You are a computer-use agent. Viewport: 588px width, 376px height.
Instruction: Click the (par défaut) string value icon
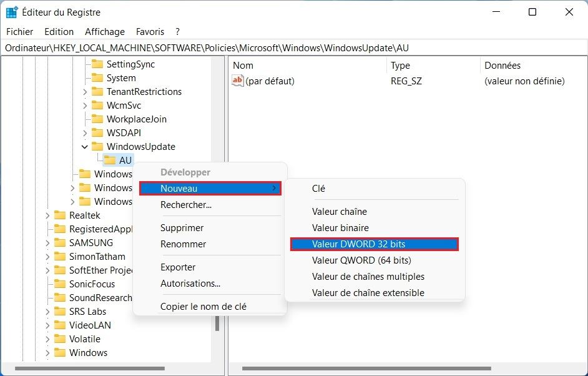pos(237,81)
